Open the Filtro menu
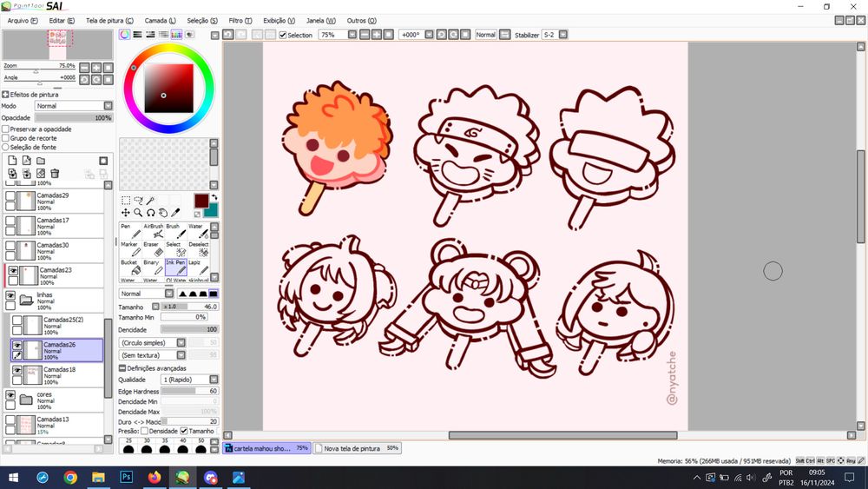The image size is (868, 489). pyautogui.click(x=240, y=21)
